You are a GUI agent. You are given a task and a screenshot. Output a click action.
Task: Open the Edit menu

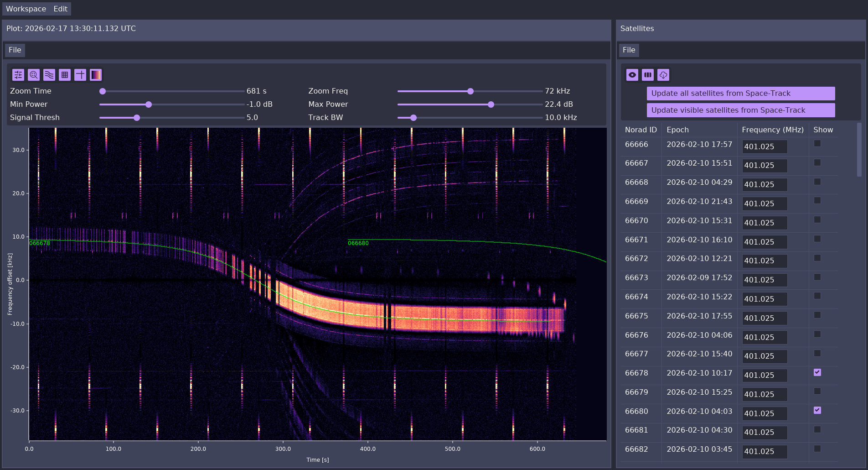tap(60, 9)
